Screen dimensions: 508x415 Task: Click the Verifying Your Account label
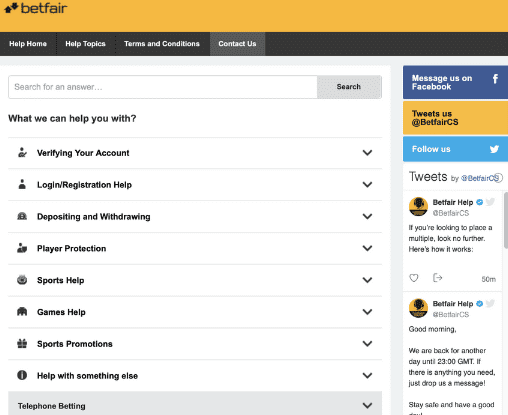tap(83, 153)
